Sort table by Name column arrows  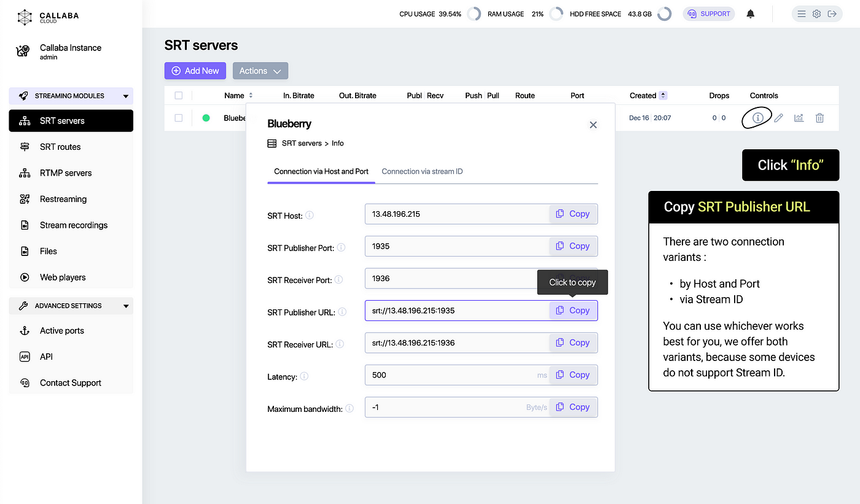point(251,96)
